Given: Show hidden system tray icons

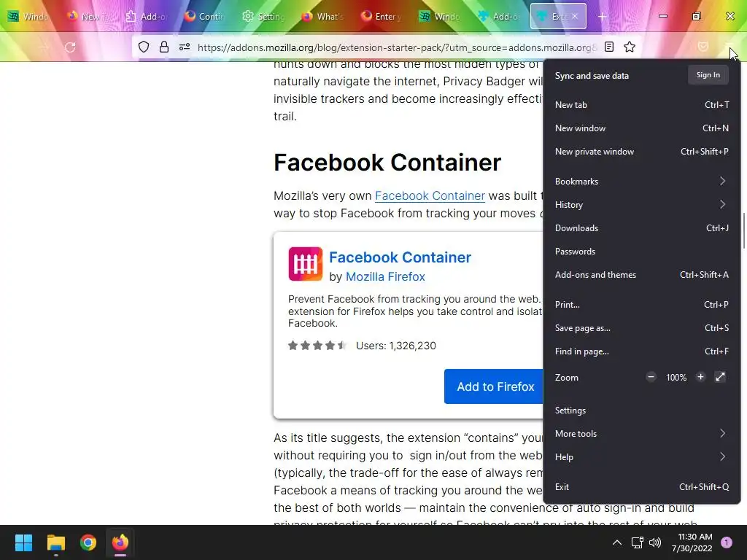Looking at the screenshot, I should click(x=617, y=542).
